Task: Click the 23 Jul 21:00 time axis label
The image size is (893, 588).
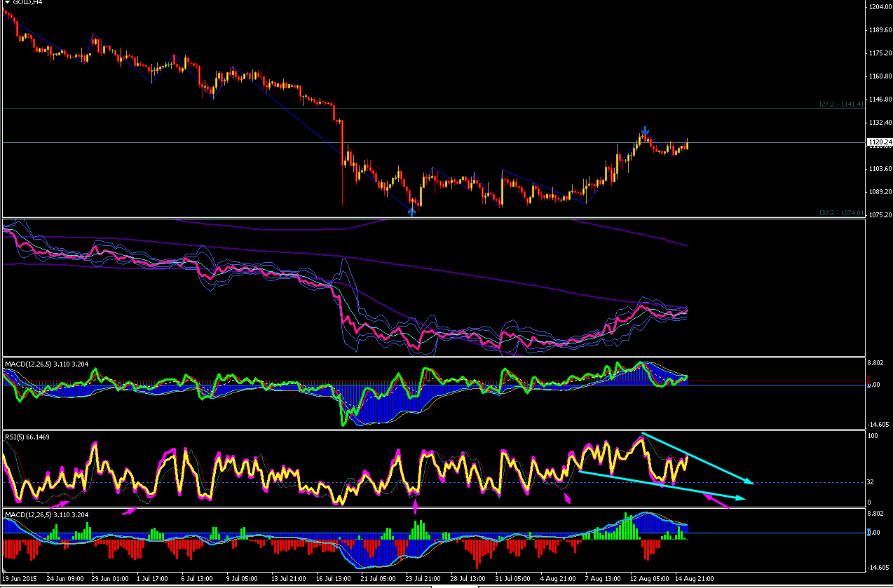Action: tap(421, 579)
